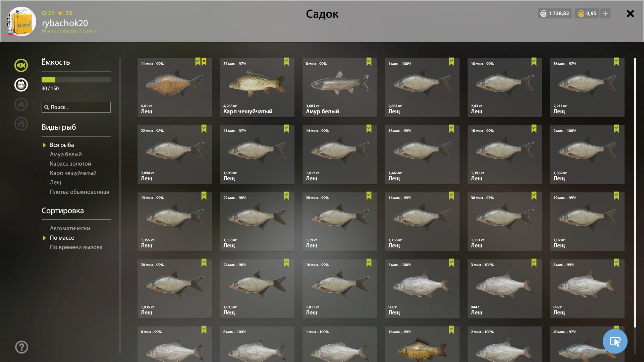Click the search field Поиск...

(x=76, y=107)
